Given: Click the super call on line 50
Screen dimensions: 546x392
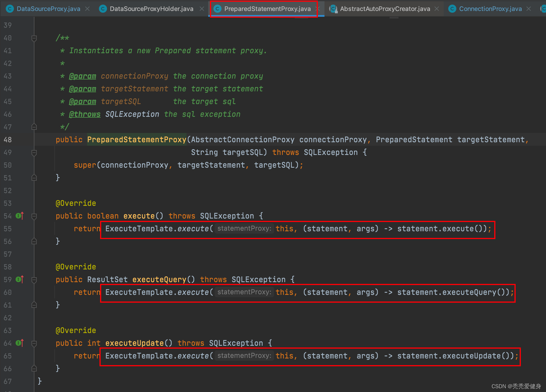Looking at the screenshot, I should pyautogui.click(x=85, y=165).
